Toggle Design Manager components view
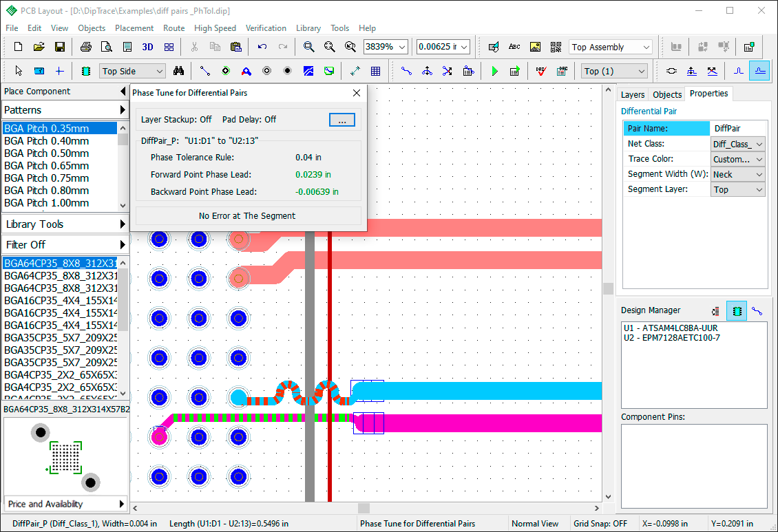This screenshot has width=778, height=532. coord(737,311)
